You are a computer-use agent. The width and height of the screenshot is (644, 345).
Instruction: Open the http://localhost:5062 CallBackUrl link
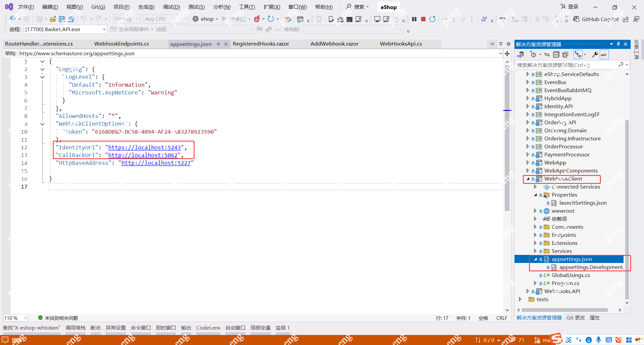(x=143, y=155)
